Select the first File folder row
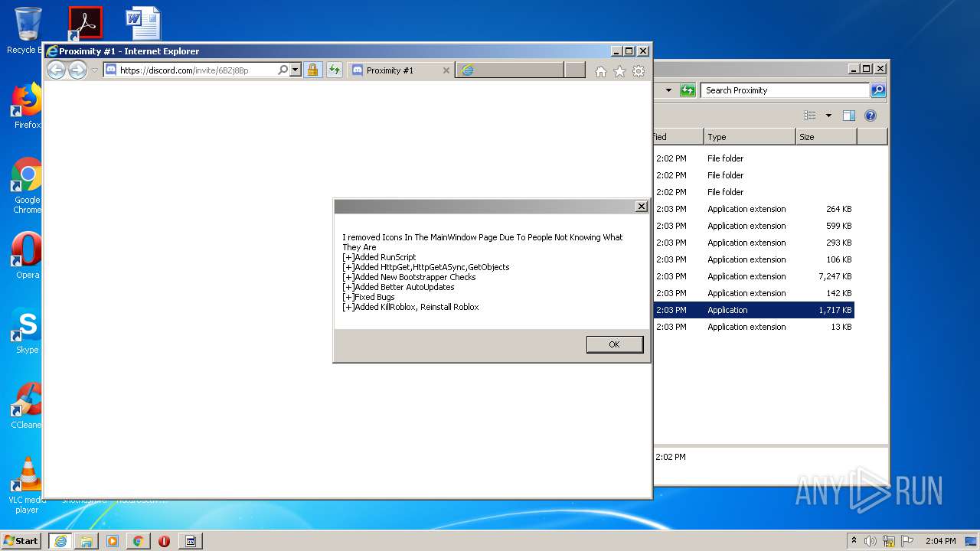 [x=753, y=158]
